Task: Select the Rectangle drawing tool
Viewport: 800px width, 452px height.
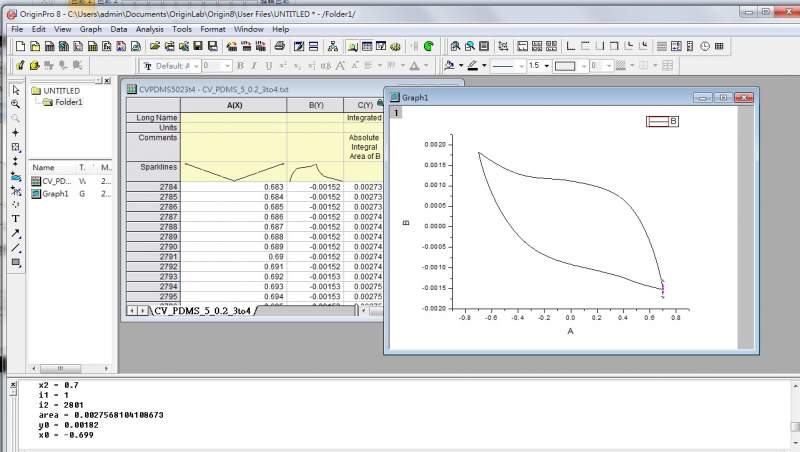Action: (x=16, y=262)
